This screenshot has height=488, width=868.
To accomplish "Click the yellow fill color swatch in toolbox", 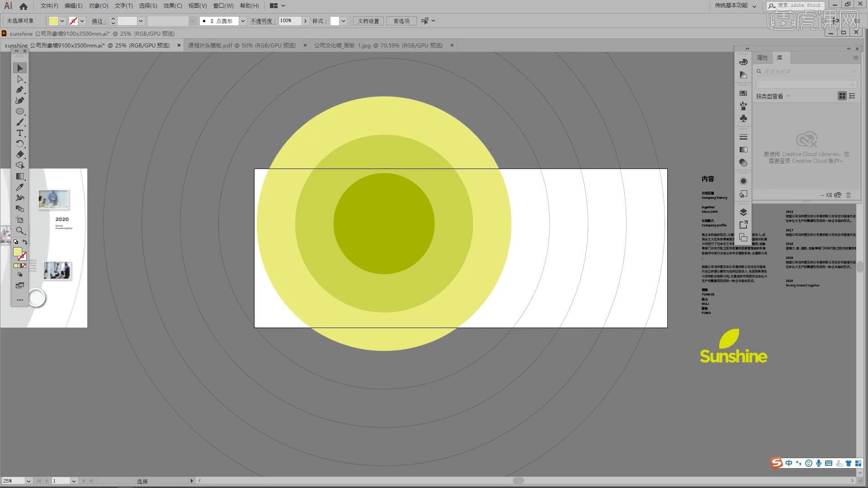I will [x=17, y=252].
